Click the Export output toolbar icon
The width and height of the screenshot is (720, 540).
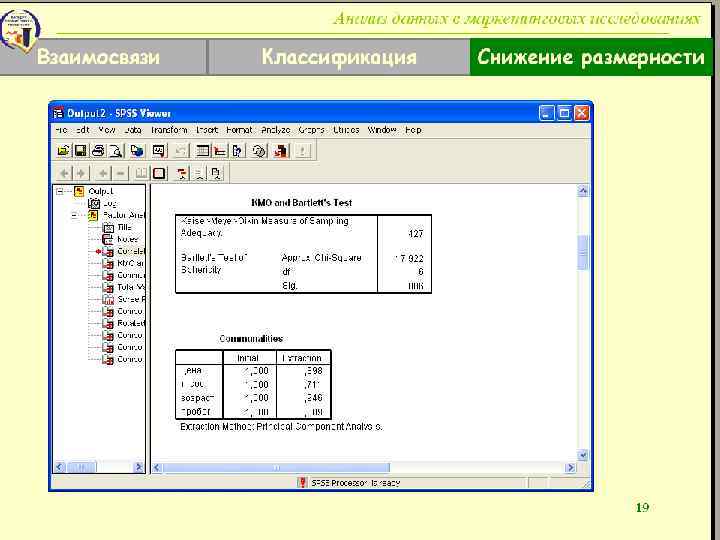(x=137, y=151)
